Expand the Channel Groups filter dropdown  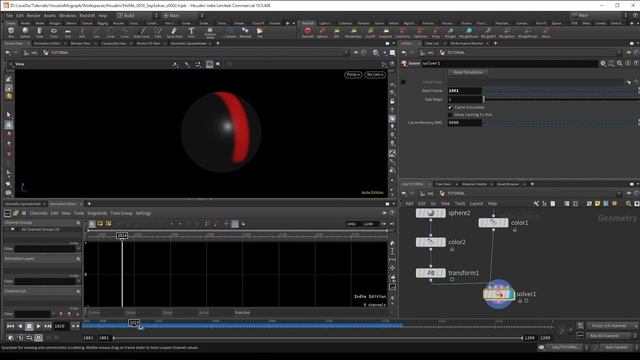(x=78, y=249)
